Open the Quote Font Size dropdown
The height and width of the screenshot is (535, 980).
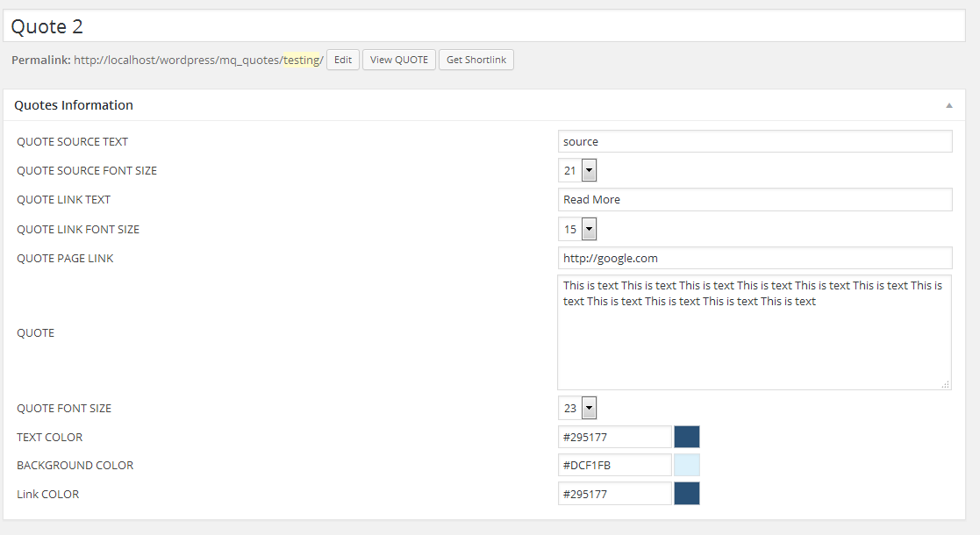588,408
